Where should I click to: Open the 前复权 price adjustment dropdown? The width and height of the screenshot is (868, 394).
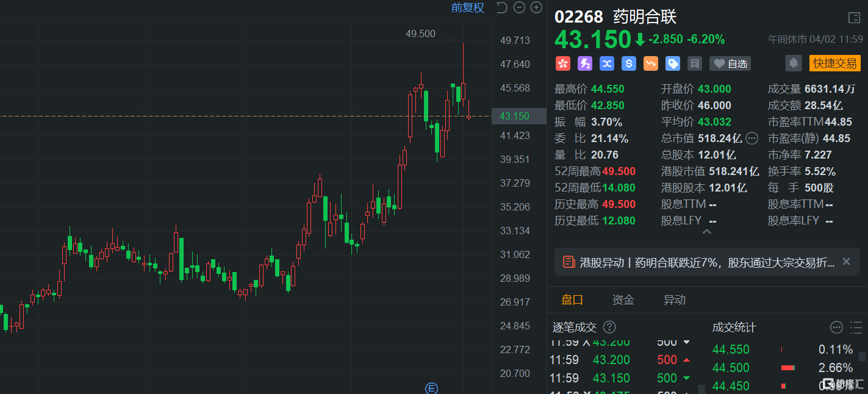[467, 8]
